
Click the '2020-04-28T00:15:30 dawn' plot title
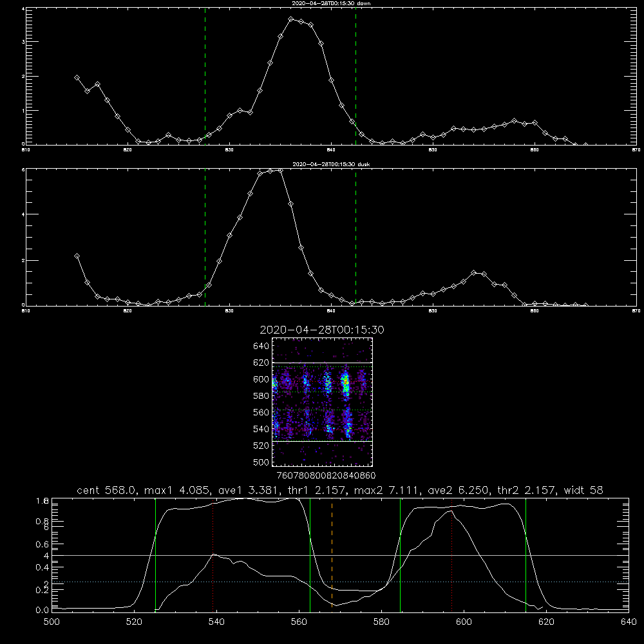pos(331,3)
